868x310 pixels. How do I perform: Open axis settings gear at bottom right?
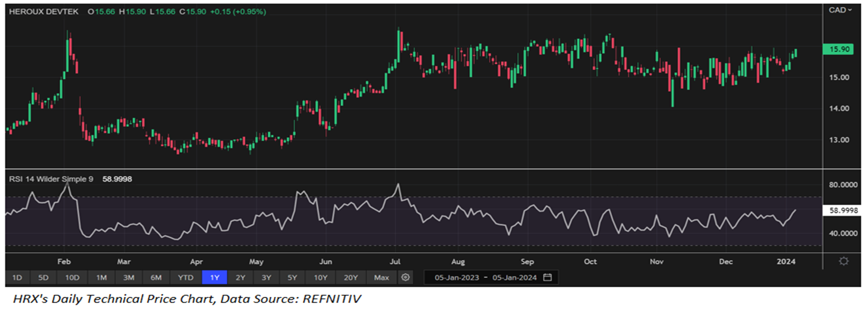(x=844, y=261)
